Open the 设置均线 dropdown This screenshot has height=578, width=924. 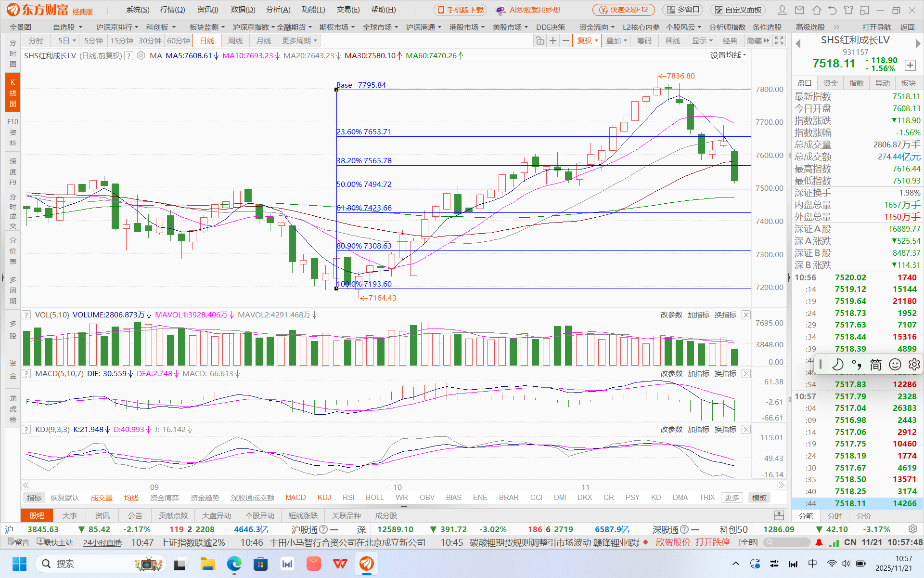(x=728, y=55)
